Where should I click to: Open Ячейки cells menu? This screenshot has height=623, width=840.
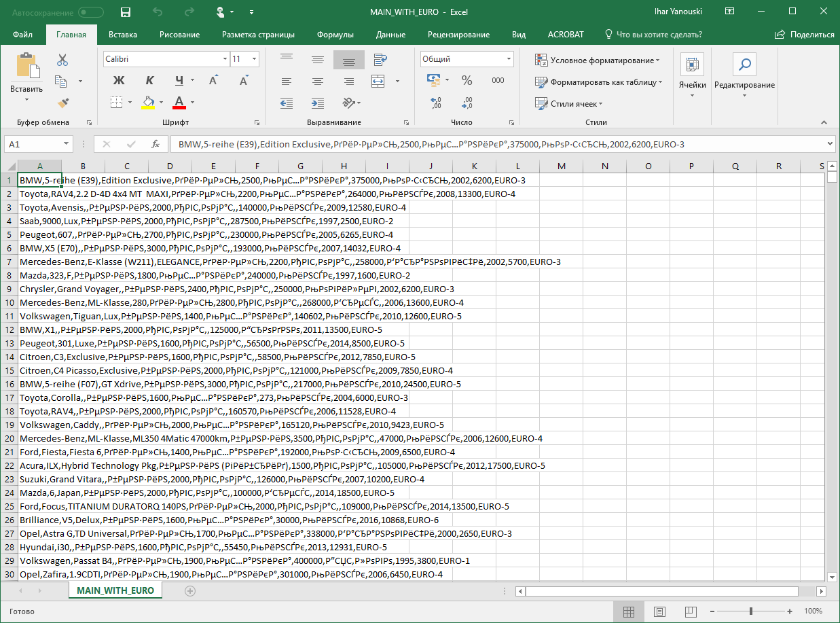click(x=692, y=77)
